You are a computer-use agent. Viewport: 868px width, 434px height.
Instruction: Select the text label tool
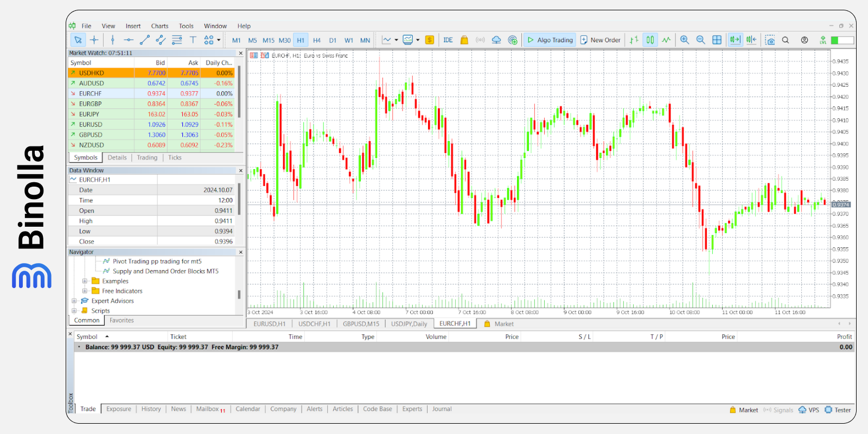pyautogui.click(x=193, y=40)
